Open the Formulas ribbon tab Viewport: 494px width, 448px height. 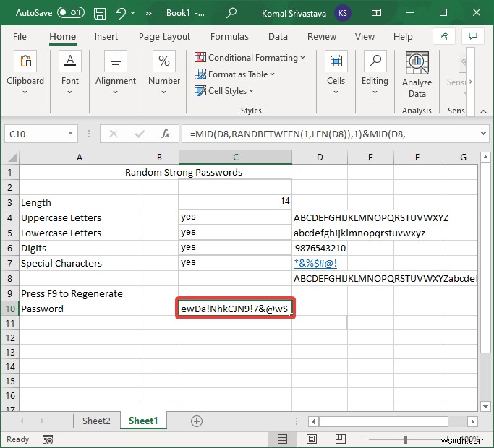[x=229, y=37]
